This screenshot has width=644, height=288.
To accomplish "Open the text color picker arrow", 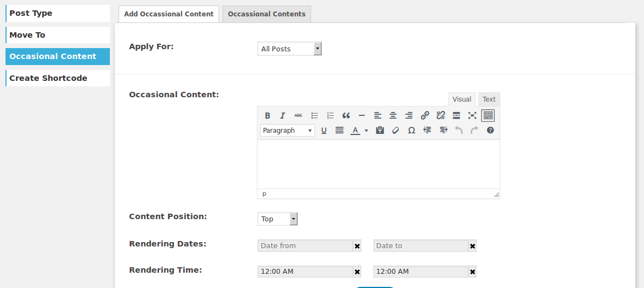I will tap(366, 130).
